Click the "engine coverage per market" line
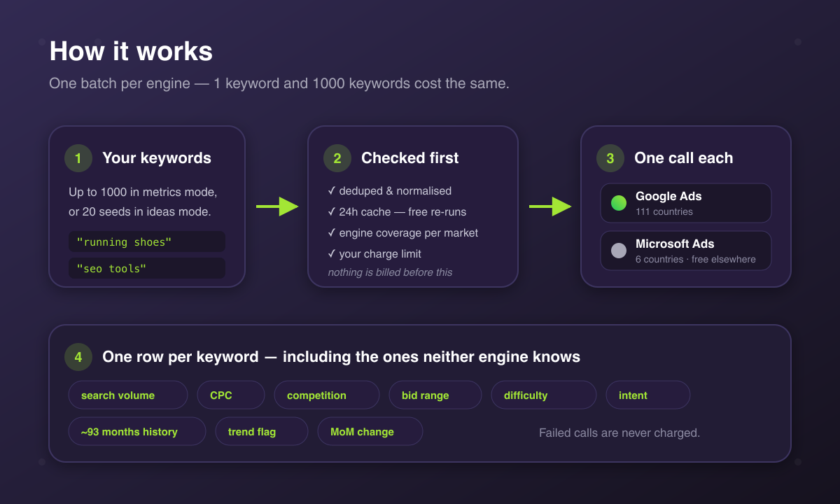 coord(403,232)
